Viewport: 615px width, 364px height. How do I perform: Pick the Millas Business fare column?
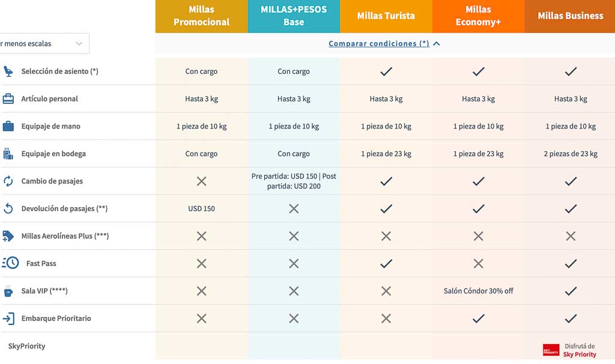(x=570, y=16)
